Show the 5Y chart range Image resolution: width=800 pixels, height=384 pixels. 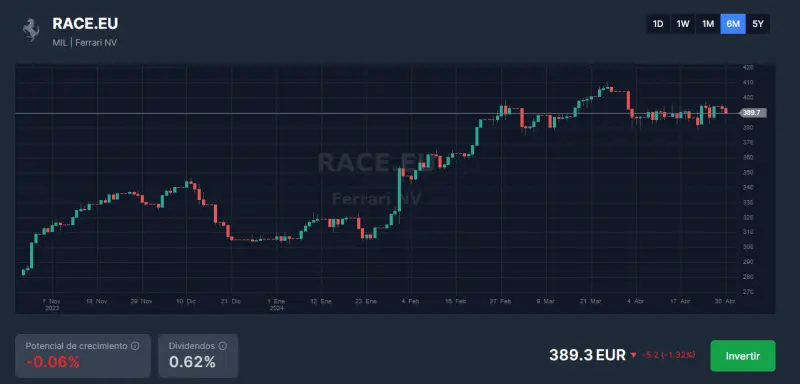pos(758,24)
